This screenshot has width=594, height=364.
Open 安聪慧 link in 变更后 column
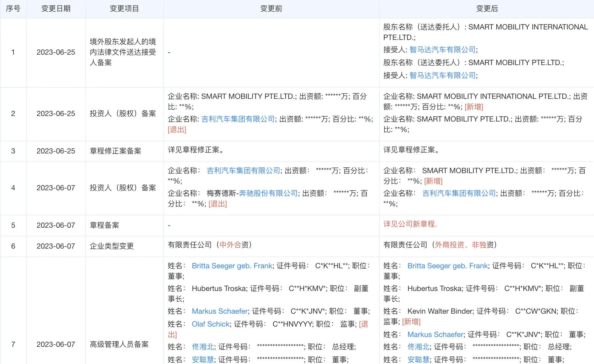click(x=418, y=359)
